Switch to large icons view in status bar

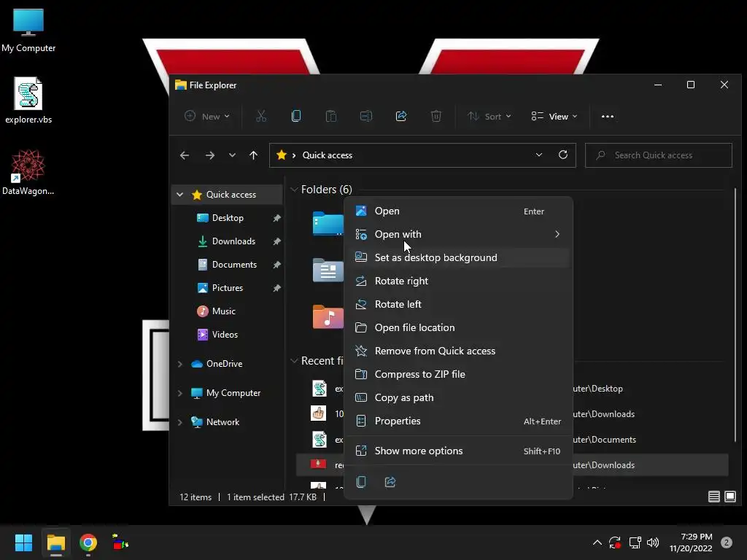pos(729,497)
